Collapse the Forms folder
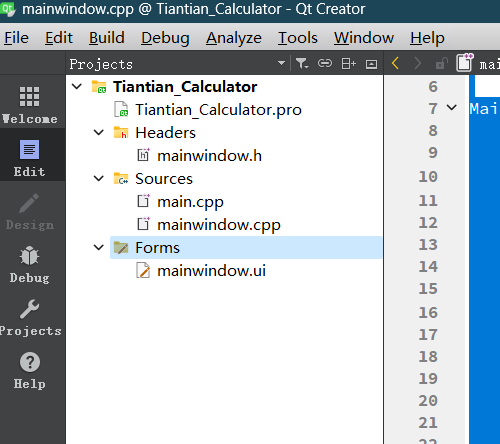Viewport: 500px width, 444px height. [x=99, y=248]
